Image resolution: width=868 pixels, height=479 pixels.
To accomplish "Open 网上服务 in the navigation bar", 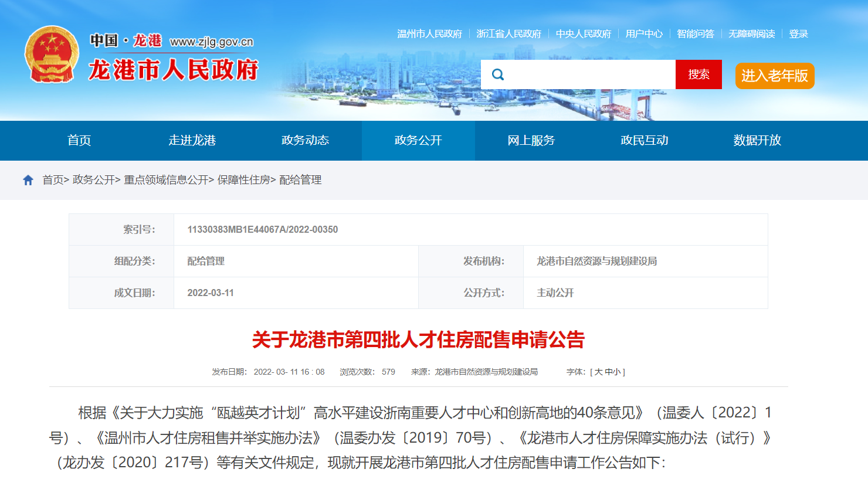I will click(531, 141).
